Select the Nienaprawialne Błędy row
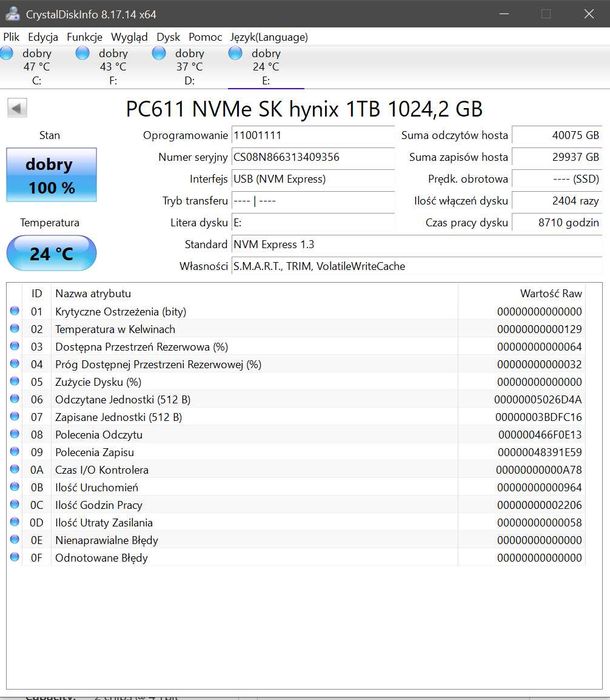 296,540
